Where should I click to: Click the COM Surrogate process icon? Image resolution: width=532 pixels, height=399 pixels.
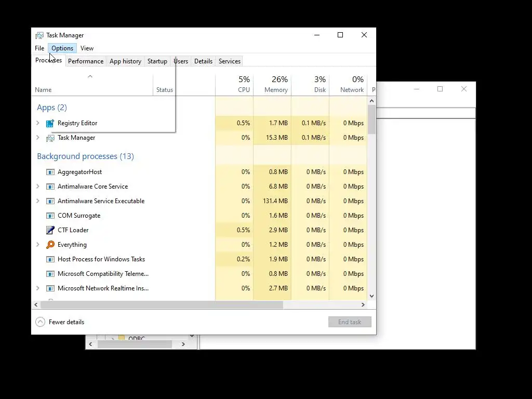click(50, 216)
